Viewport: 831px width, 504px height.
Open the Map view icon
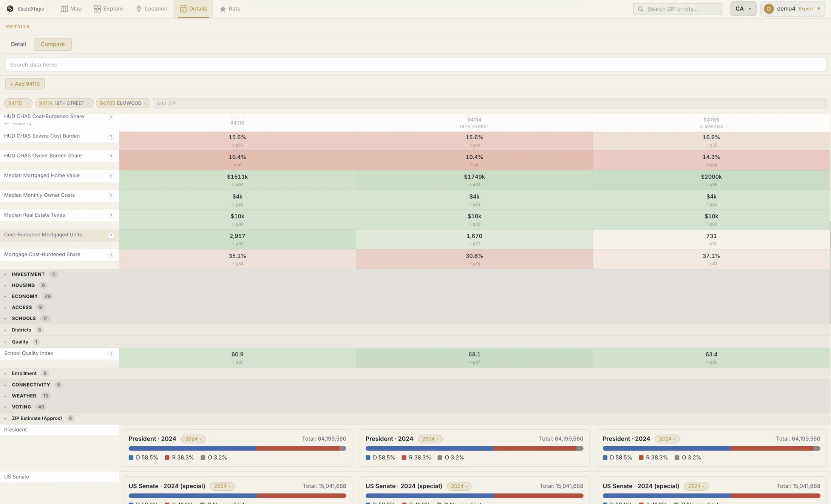coord(64,9)
